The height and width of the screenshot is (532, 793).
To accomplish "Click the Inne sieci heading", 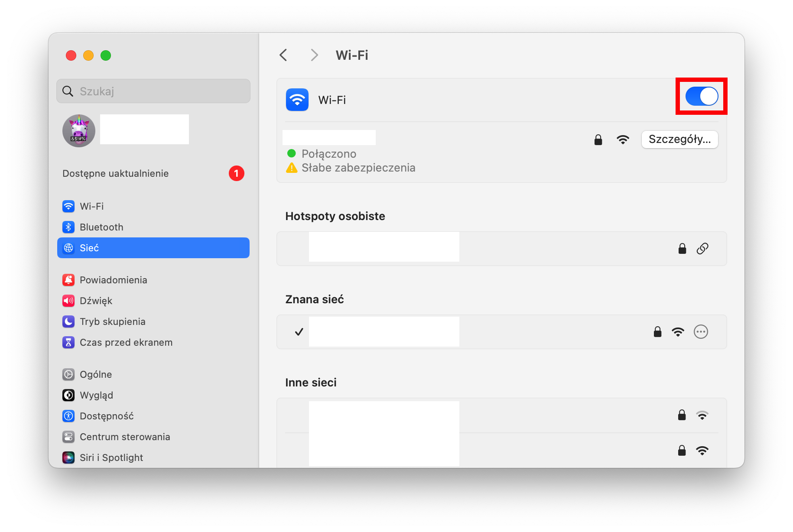I will pyautogui.click(x=311, y=383).
